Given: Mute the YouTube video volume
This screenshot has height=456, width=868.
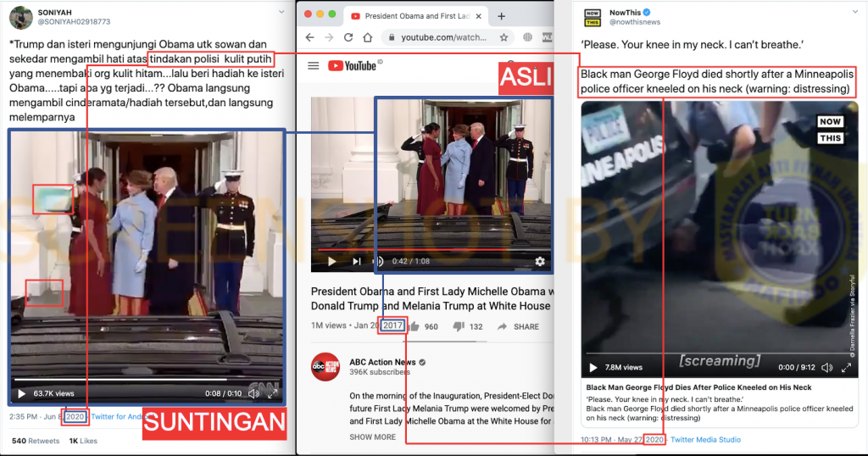Looking at the screenshot, I should 379,261.
